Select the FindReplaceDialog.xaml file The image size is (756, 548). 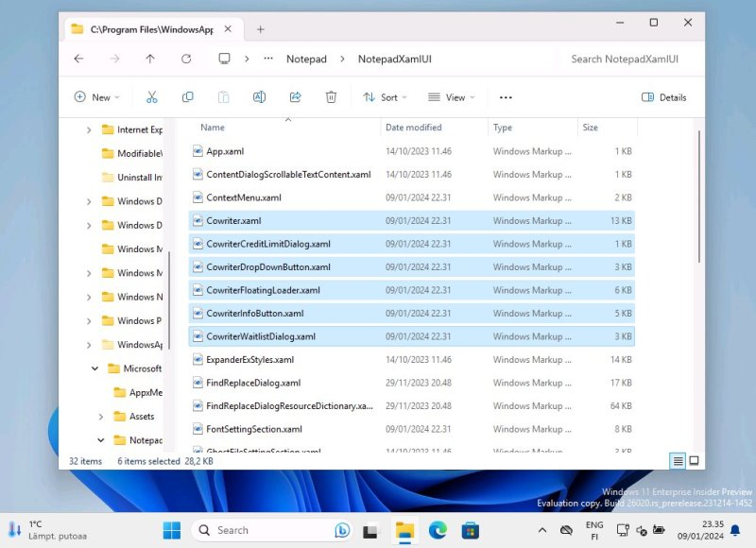pyautogui.click(x=253, y=383)
